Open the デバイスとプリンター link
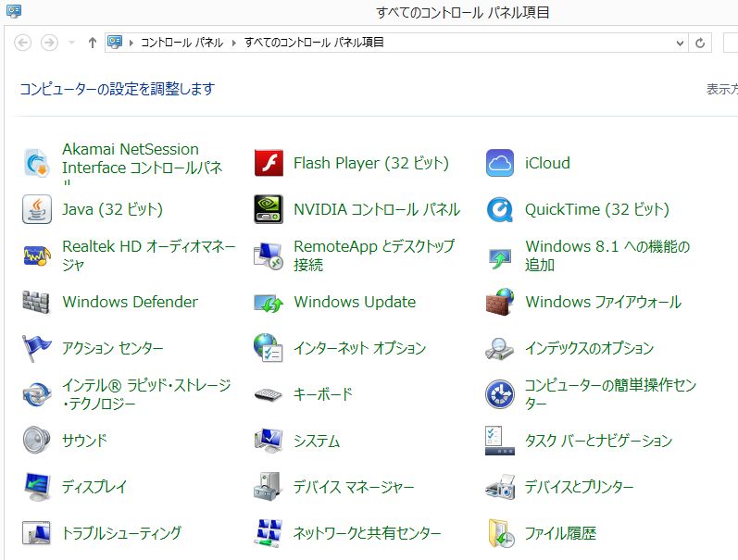 pos(580,487)
